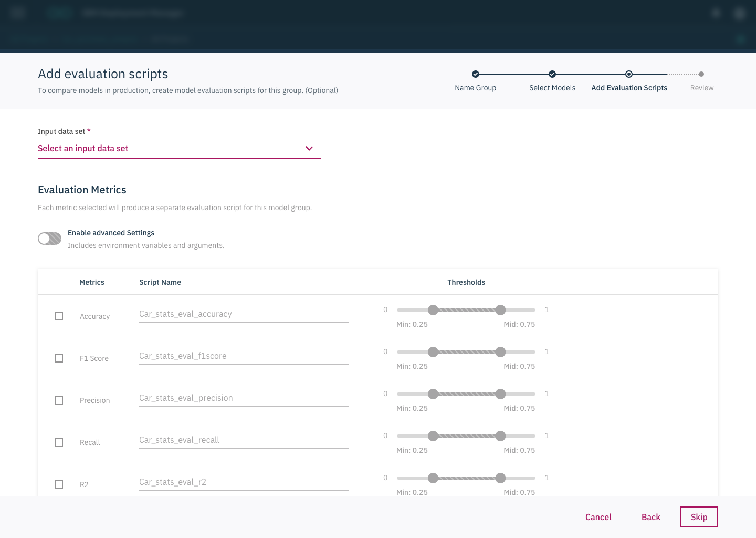Viewport: 756px width, 538px height.
Task: Click the Precision Mid slider handle
Action: (501, 394)
